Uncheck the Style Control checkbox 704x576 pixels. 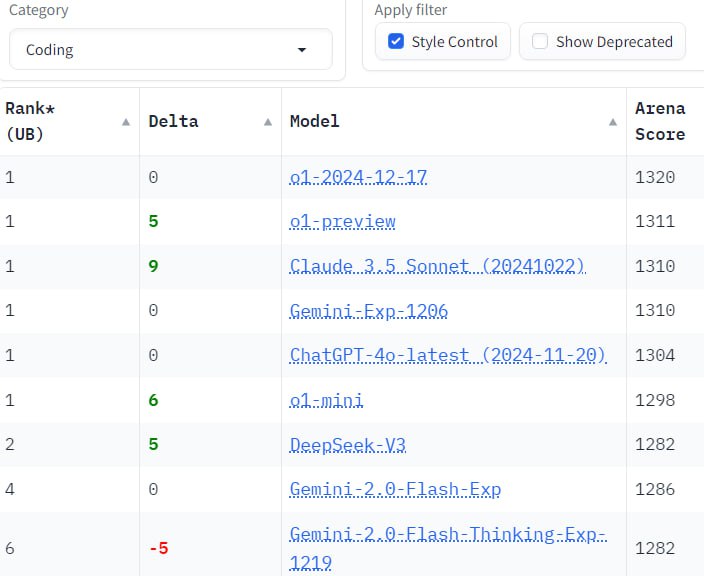pyautogui.click(x=396, y=41)
